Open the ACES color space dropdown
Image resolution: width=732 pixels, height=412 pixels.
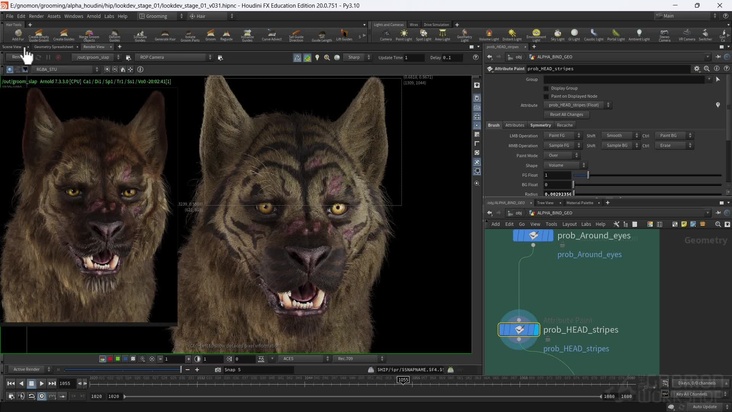[304, 359]
